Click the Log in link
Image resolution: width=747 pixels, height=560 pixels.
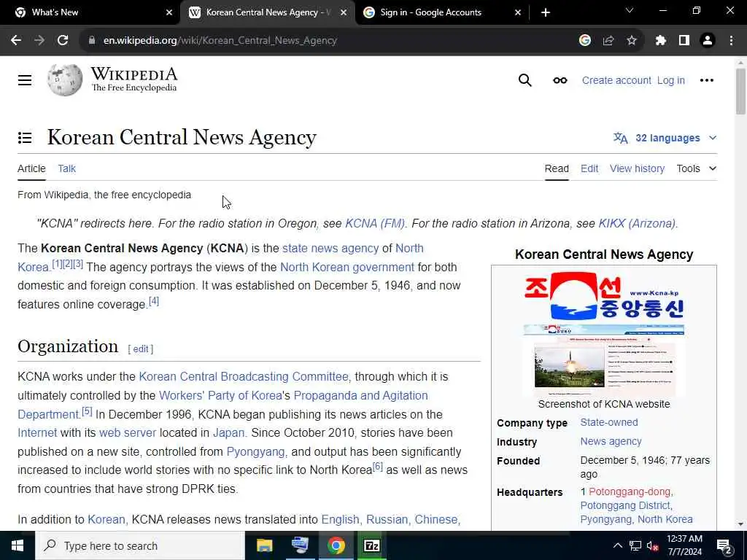pos(671,80)
